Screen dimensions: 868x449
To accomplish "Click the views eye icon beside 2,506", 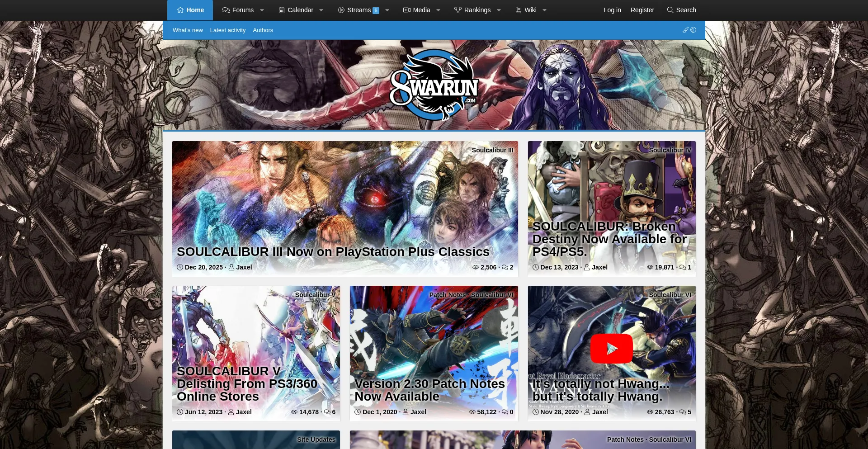I will click(476, 267).
